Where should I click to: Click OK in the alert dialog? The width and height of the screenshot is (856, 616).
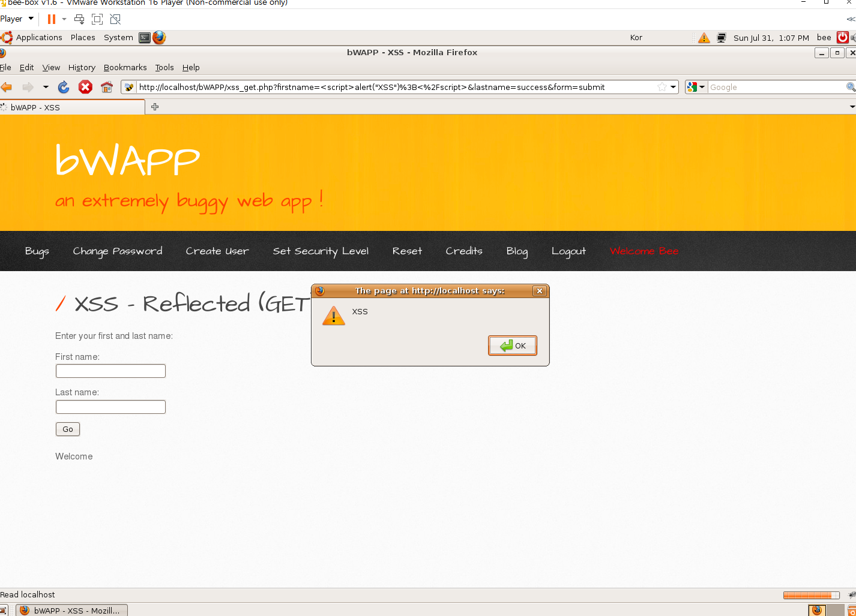[513, 345]
